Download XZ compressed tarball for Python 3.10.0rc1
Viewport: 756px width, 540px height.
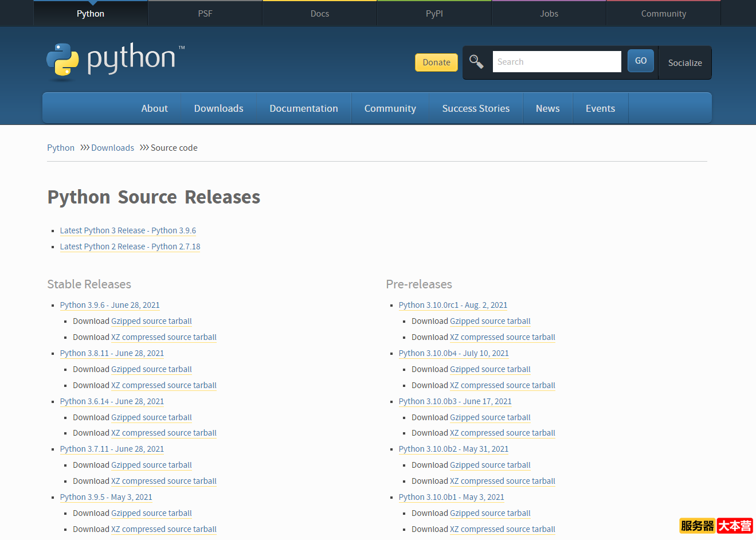coord(503,337)
